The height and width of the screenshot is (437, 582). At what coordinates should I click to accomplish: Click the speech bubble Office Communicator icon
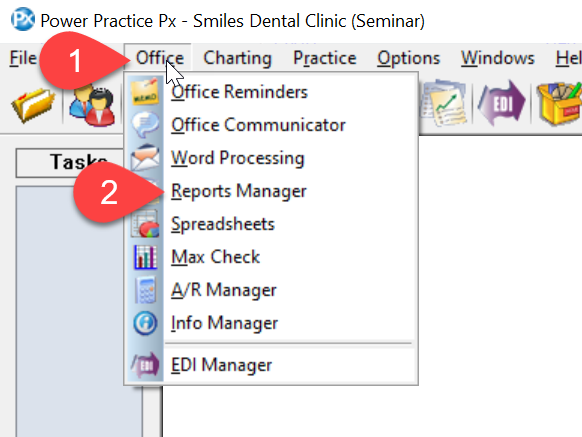tap(145, 125)
